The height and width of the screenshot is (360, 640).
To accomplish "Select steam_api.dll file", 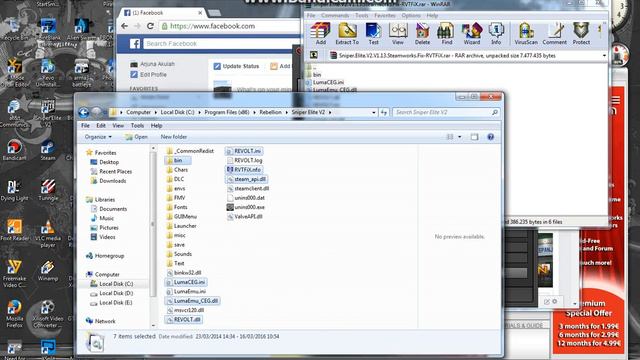I will tap(246, 179).
